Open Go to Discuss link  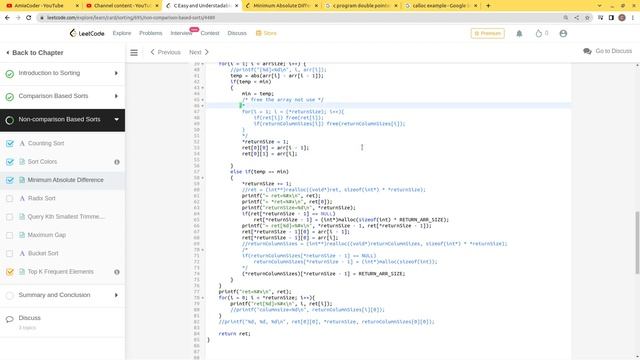click(608, 51)
